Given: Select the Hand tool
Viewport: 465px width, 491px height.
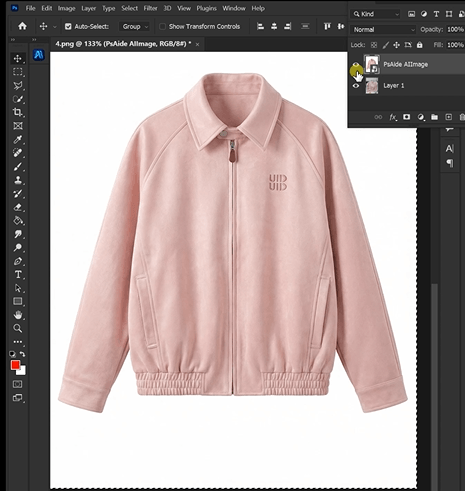Looking at the screenshot, I should click(x=18, y=315).
